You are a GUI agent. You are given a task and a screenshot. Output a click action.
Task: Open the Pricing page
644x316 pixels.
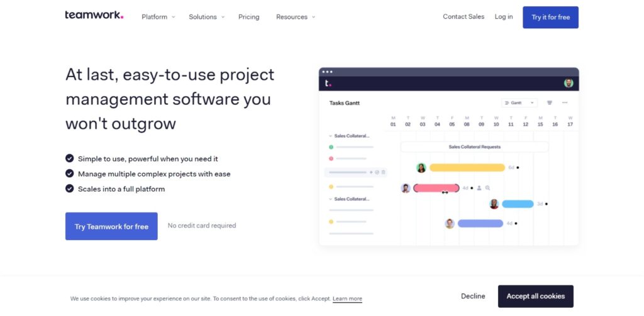tap(249, 17)
